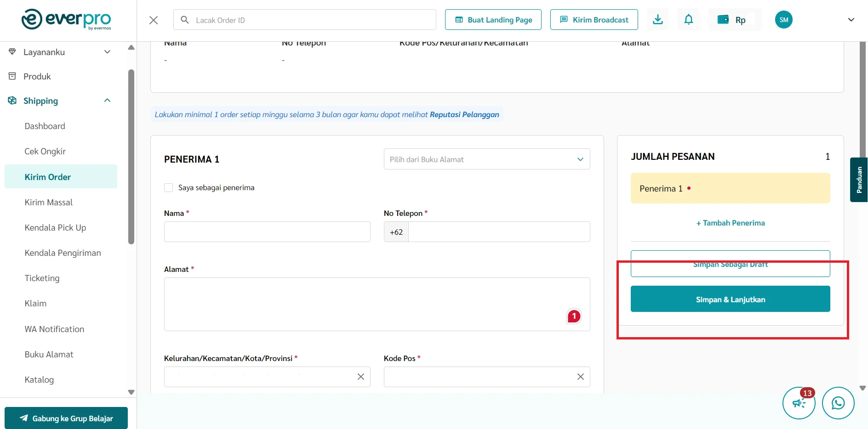Focus the Nama input field
The height and width of the screenshot is (429, 868).
[x=267, y=232]
